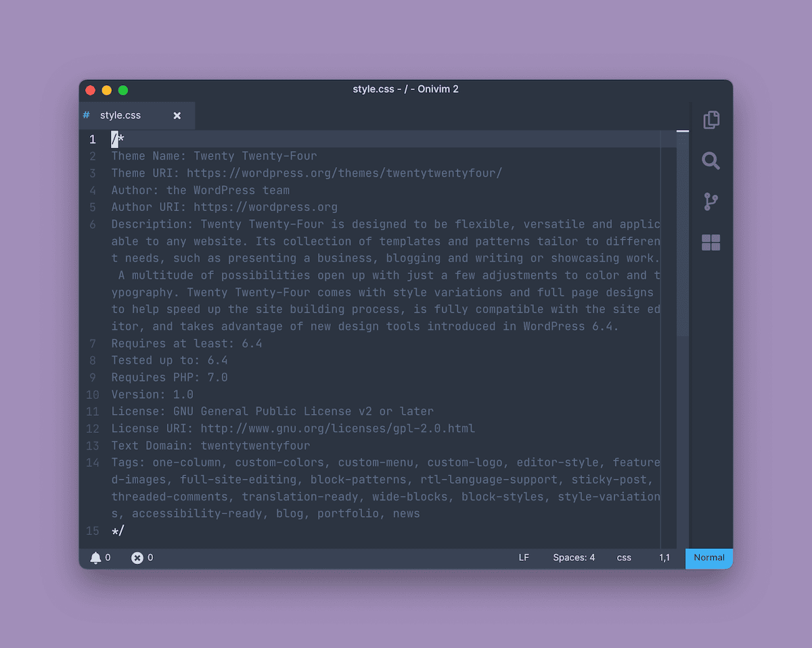Click the 1,1 cursor position indicator
The image size is (812, 648).
pos(664,557)
